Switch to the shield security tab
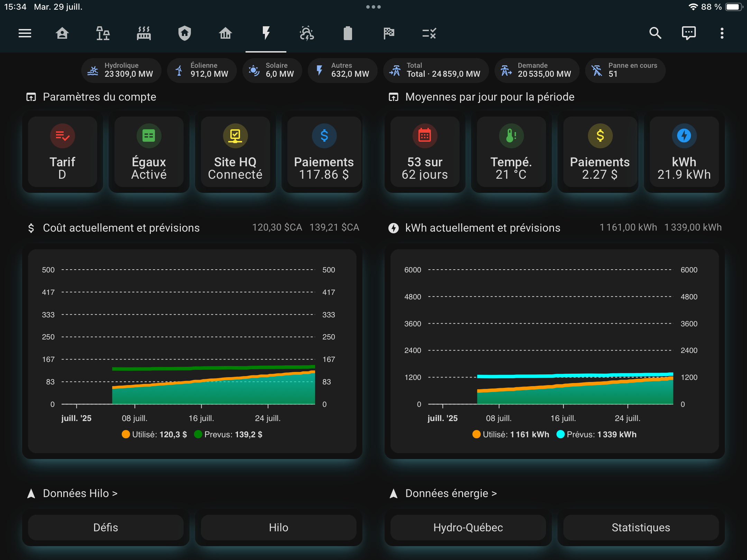Viewport: 747px width, 560px height. click(x=184, y=33)
